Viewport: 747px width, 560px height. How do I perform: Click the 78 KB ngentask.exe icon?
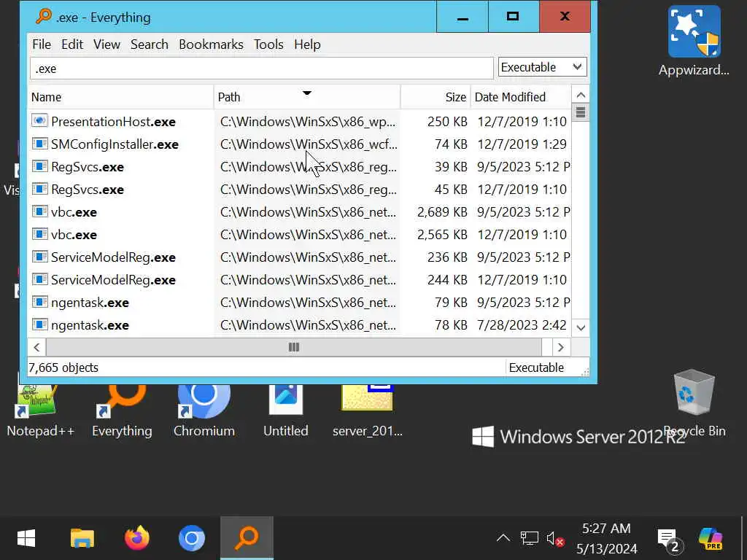[x=39, y=324]
